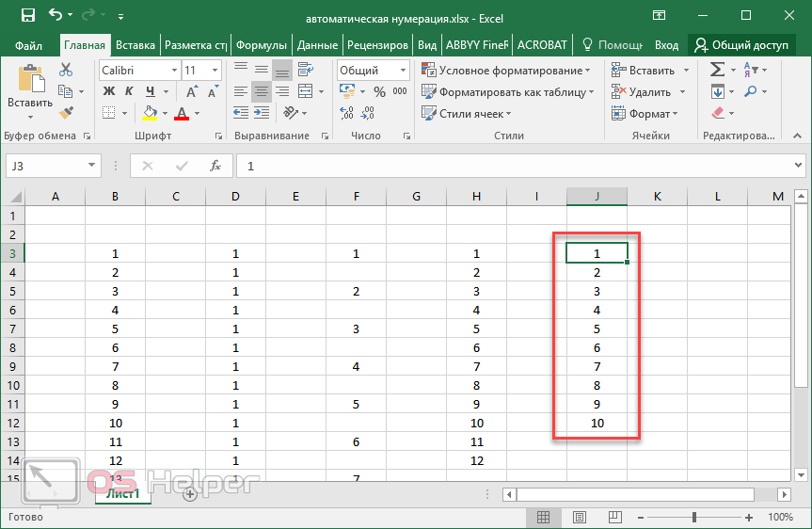Toggle bold formatting (Ж)
The image size is (812, 529).
click(108, 92)
